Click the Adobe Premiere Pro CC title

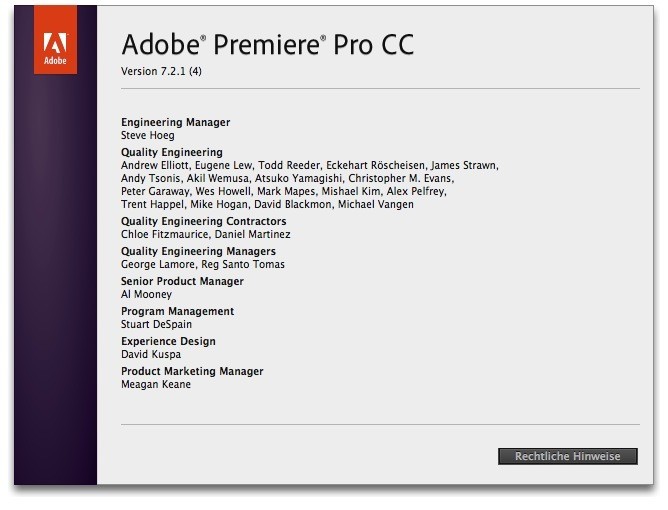click(267, 45)
